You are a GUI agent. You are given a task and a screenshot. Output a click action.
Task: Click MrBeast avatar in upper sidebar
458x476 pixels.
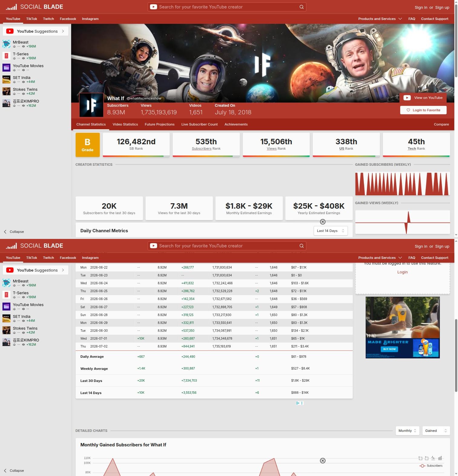[x=6, y=44]
